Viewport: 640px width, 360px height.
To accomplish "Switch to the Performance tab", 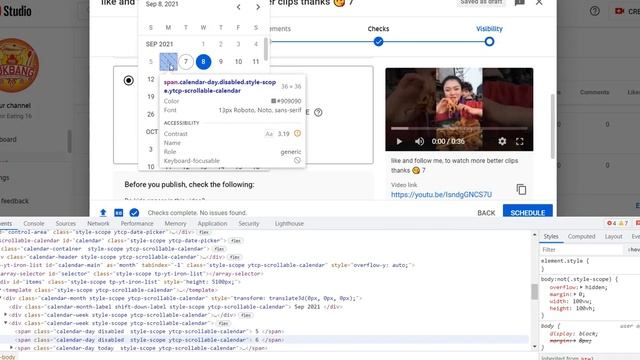I will 137,224.
